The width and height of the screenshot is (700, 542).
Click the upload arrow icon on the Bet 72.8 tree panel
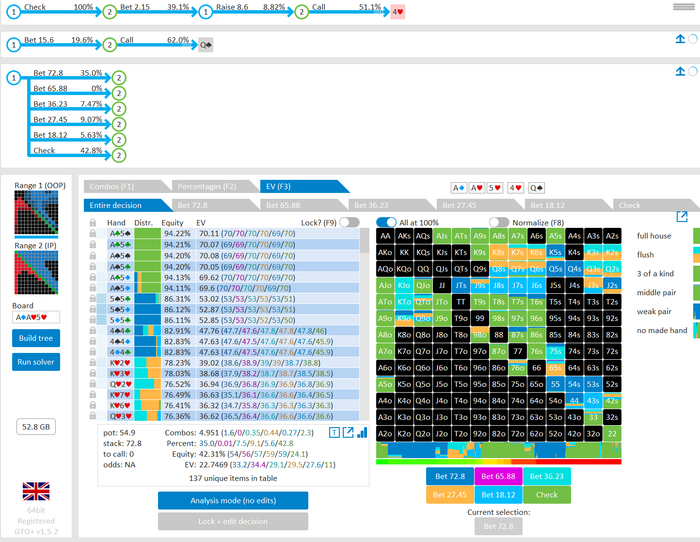pos(680,71)
